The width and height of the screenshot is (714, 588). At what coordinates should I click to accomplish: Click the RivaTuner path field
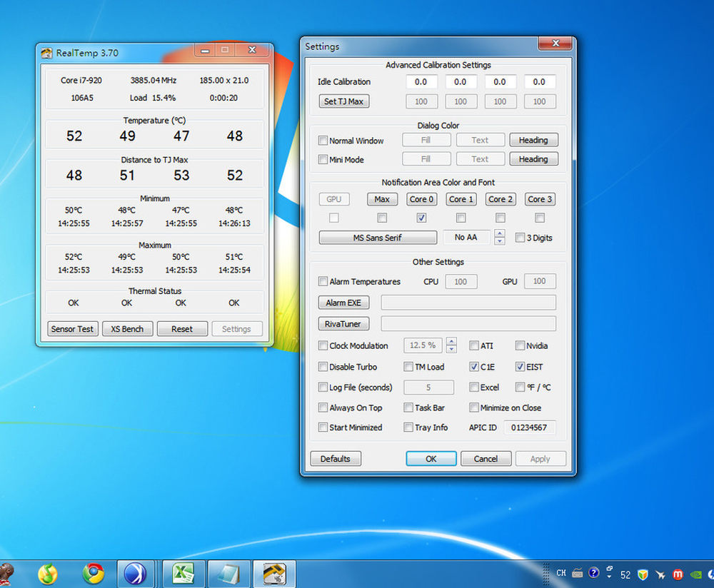click(468, 324)
